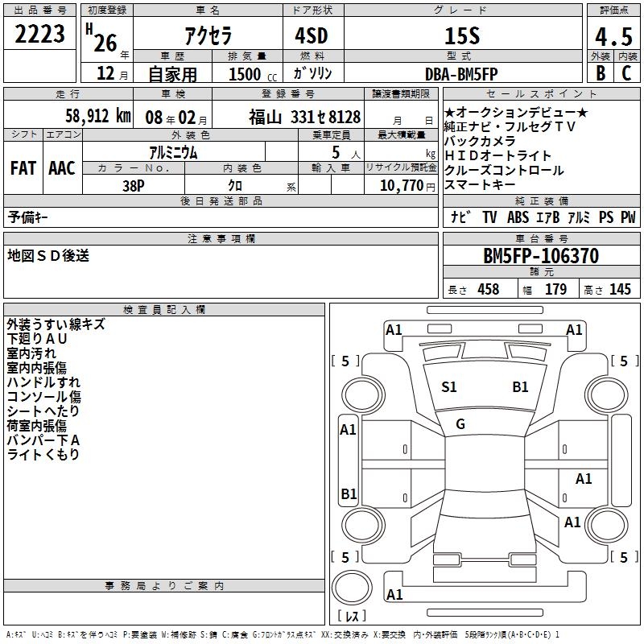Image resolution: width=644 pixels, height=644 pixels.
Task: Select エアB in the equipment row
Action: click(548, 217)
